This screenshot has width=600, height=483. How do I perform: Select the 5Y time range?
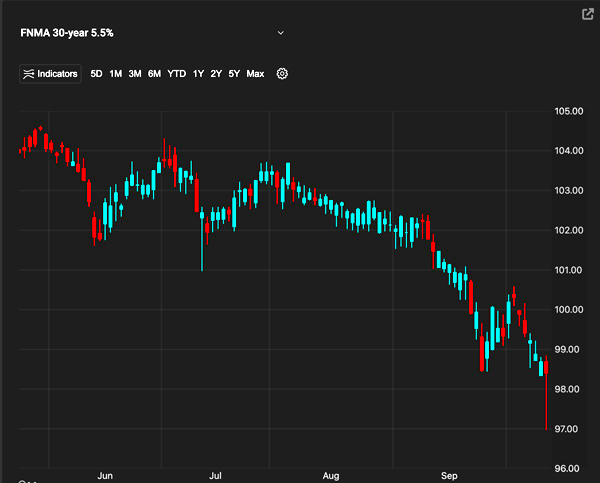point(233,74)
